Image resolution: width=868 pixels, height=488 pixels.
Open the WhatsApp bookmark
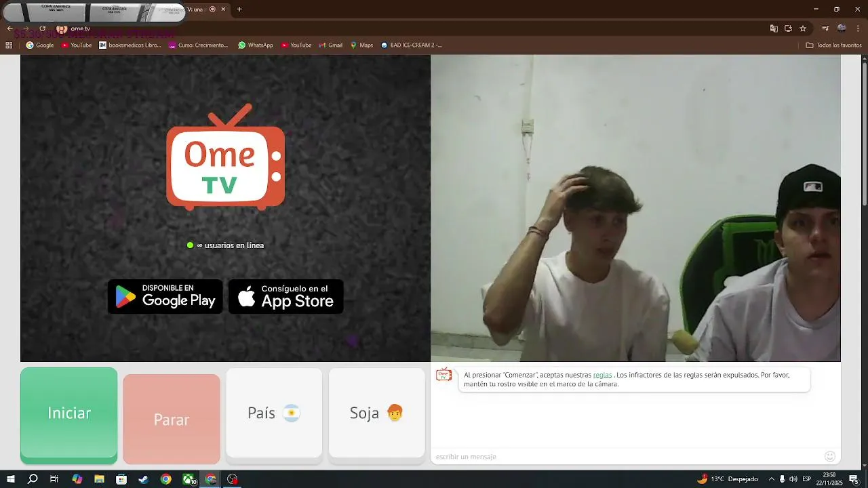[x=256, y=45]
